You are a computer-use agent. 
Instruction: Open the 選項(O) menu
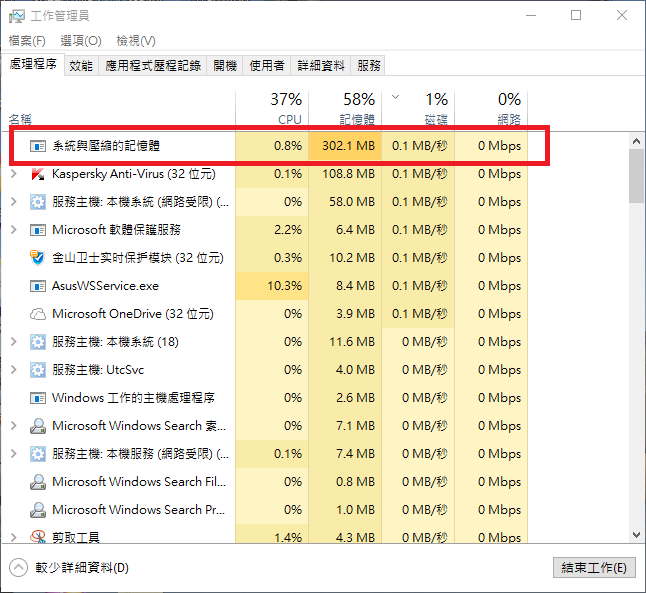coord(81,41)
